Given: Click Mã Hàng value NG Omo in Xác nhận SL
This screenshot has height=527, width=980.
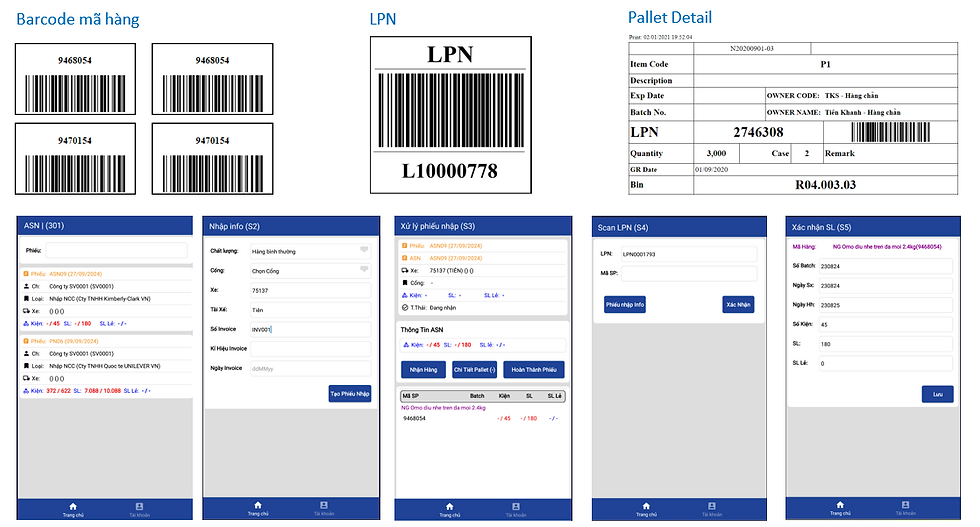Looking at the screenshot, I should (x=887, y=246).
